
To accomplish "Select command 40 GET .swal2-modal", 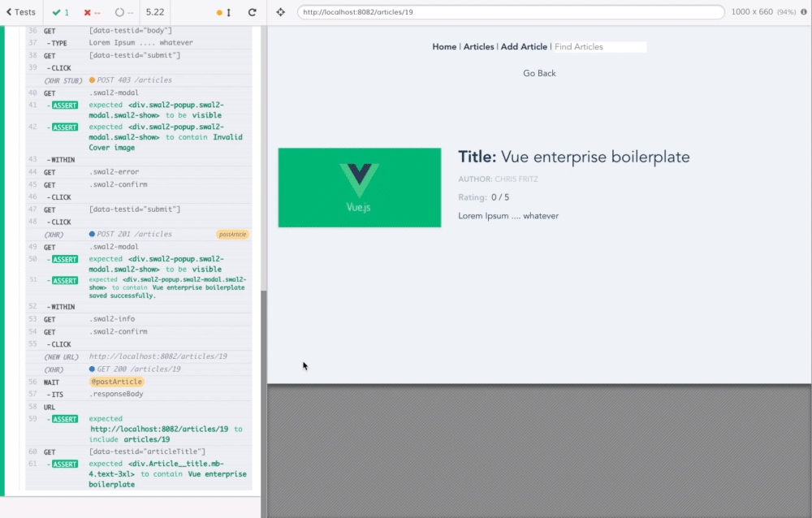I will tap(139, 93).
